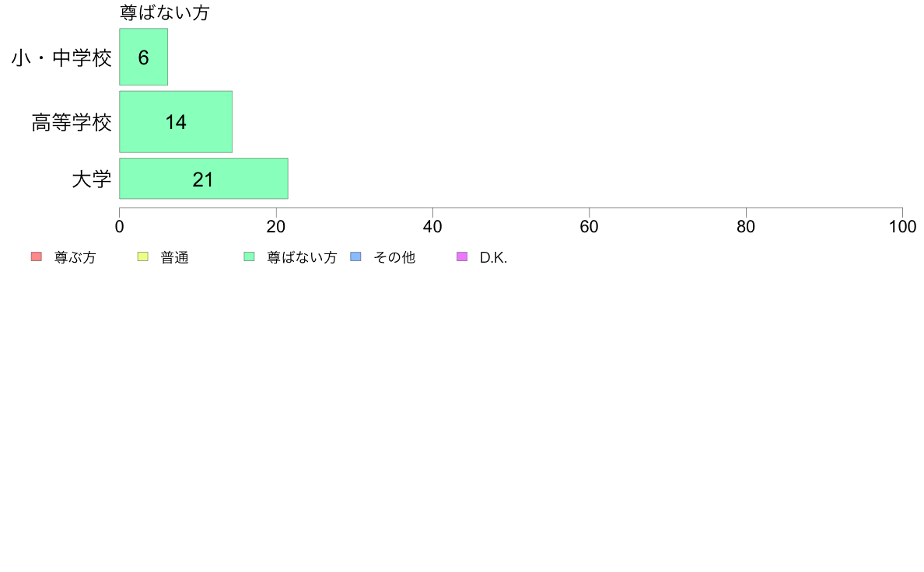Select the 高等学校 bar showing 14
The image size is (924, 572).
pos(176,122)
